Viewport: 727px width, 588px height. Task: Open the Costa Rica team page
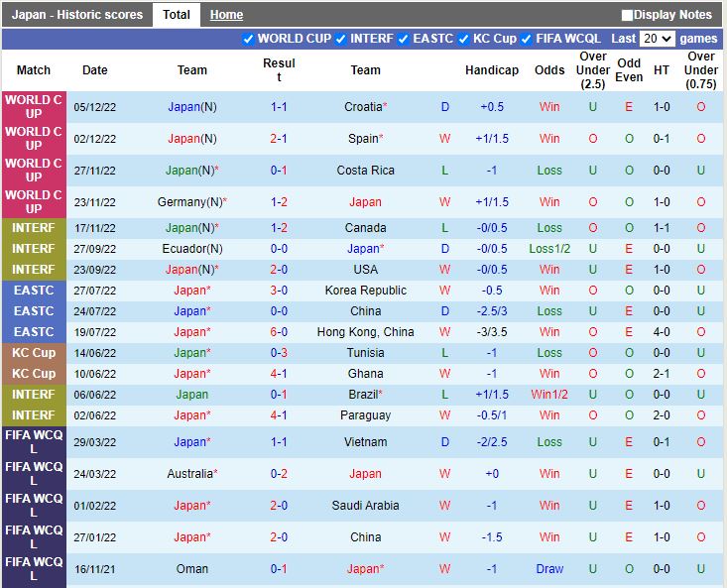365,171
